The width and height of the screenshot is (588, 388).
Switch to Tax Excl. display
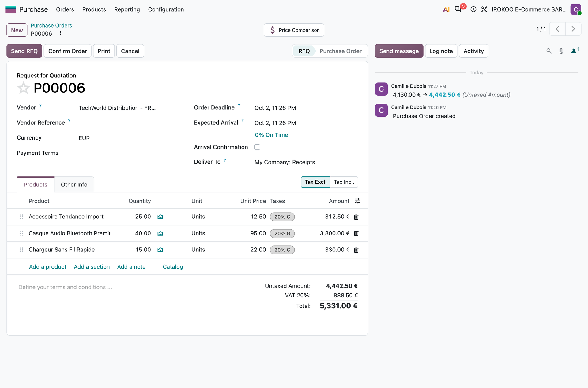pos(315,182)
